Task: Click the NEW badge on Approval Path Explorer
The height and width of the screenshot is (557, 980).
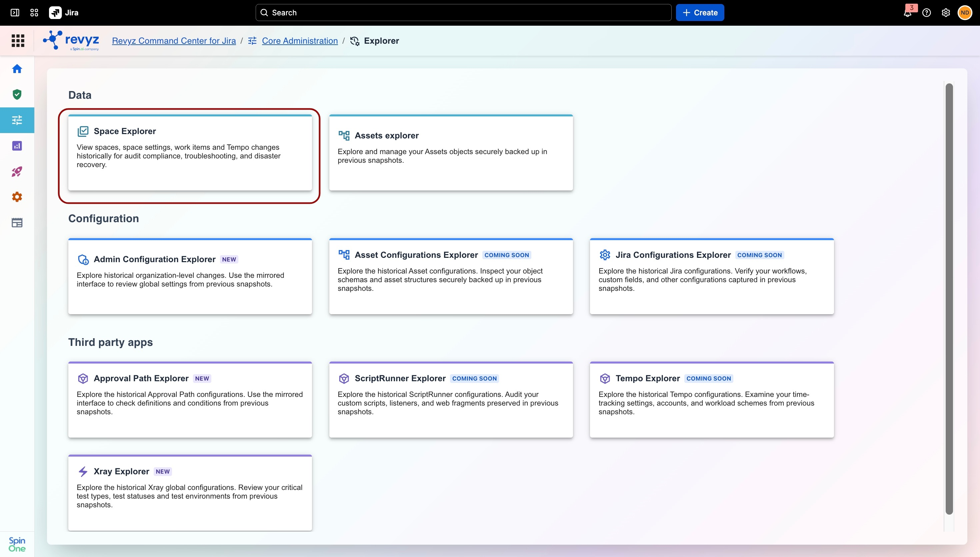Action: tap(202, 378)
